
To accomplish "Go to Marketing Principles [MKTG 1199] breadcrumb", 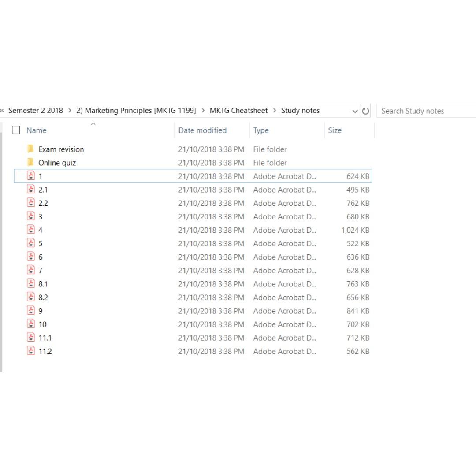I will tap(136, 111).
